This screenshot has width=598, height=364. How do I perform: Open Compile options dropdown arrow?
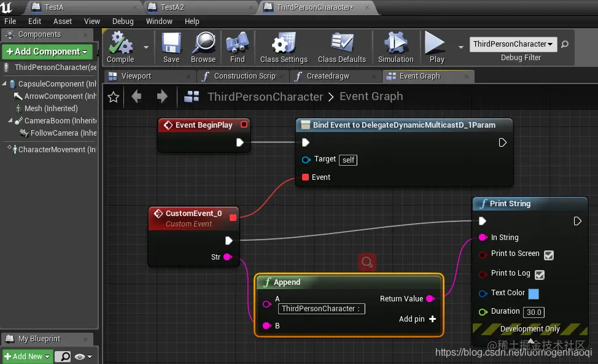click(x=146, y=47)
